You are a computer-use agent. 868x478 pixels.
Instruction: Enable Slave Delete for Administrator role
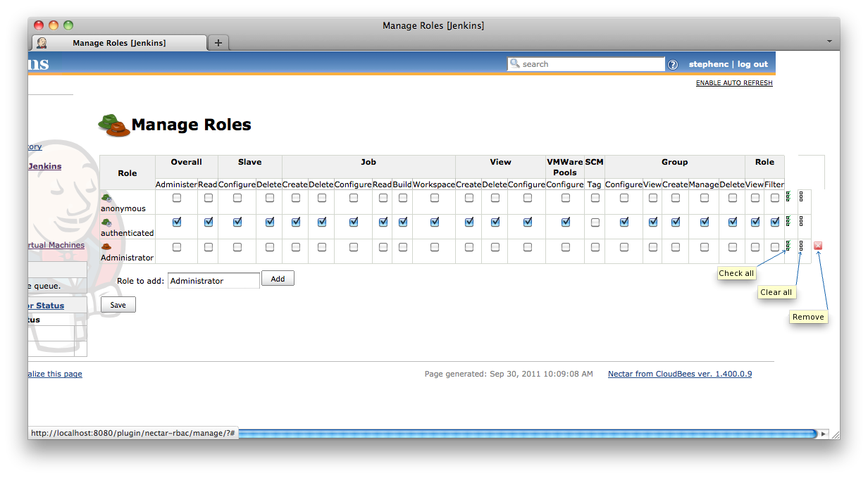270,247
